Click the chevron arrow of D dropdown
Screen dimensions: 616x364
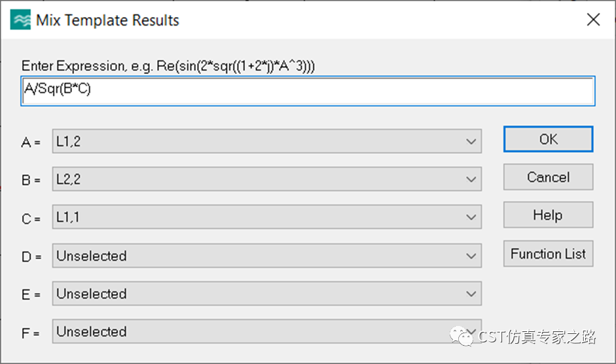pyautogui.click(x=471, y=256)
